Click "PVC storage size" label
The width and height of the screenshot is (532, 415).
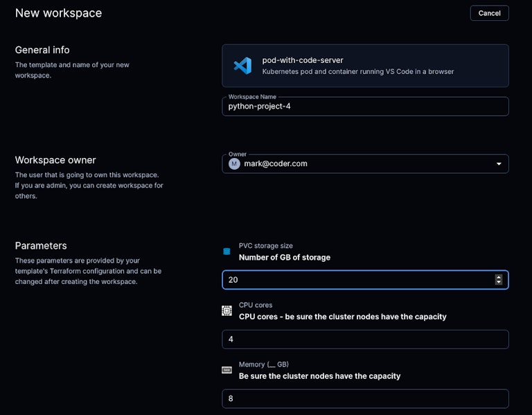266,246
